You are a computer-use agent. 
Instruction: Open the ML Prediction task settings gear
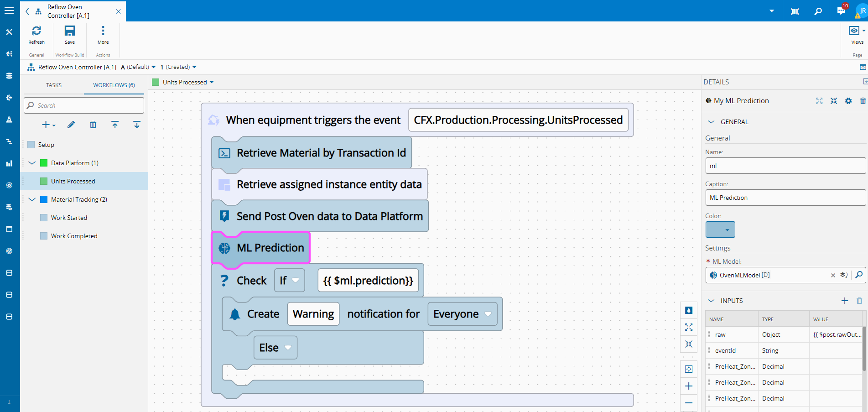point(848,101)
